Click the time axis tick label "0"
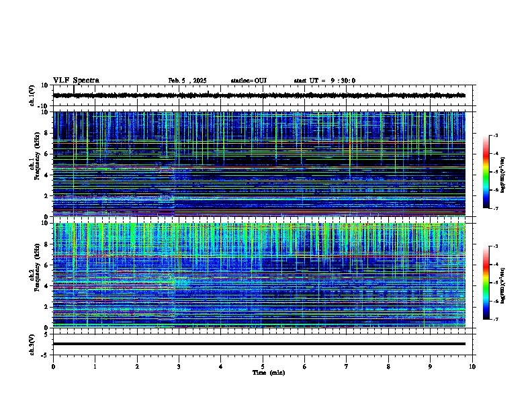Image resolution: width=532 pixels, height=411 pixels. [53, 367]
